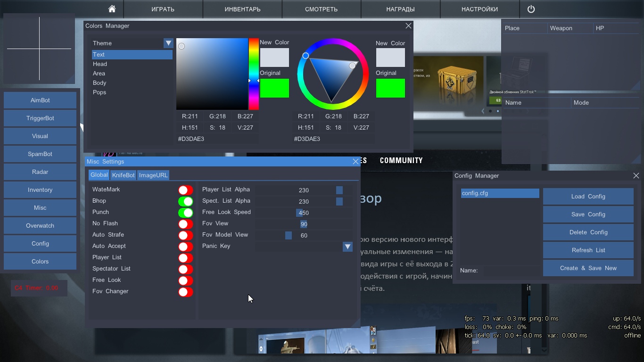Click the rainbow hue bar
This screenshot has height=362, width=644.
(x=254, y=74)
